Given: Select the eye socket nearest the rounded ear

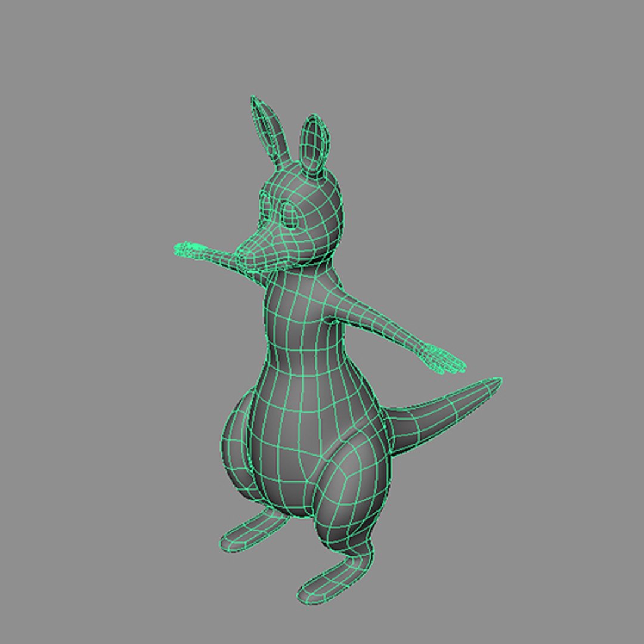Looking at the screenshot, I should pos(290,216).
